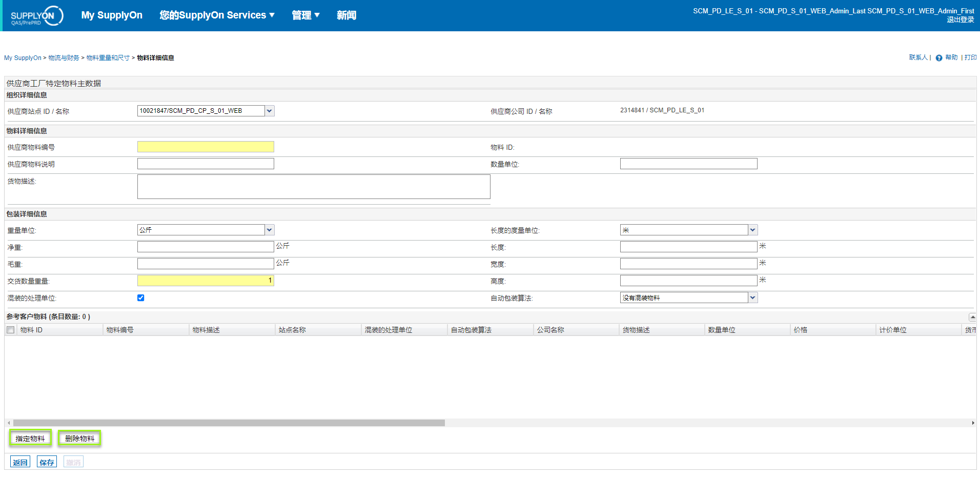Click the 返回 button

[21, 462]
